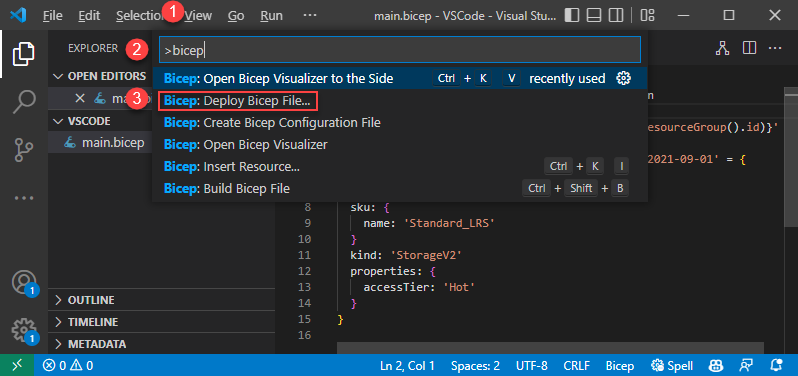Open the Go menu
This screenshot has height=376, width=798.
(x=236, y=16)
